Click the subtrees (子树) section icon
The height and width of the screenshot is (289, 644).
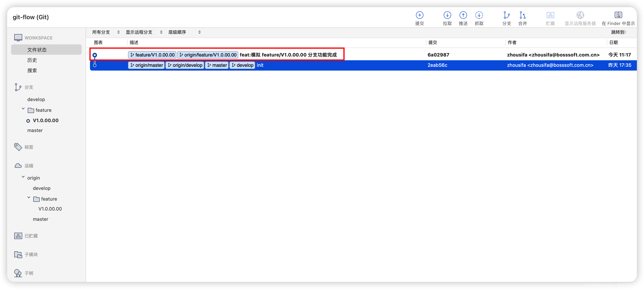click(18, 273)
